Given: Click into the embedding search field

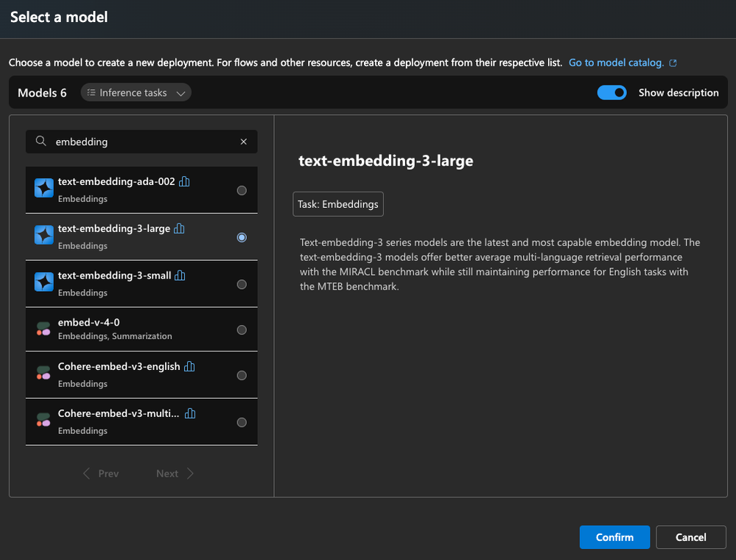Looking at the screenshot, I should pos(144,141).
